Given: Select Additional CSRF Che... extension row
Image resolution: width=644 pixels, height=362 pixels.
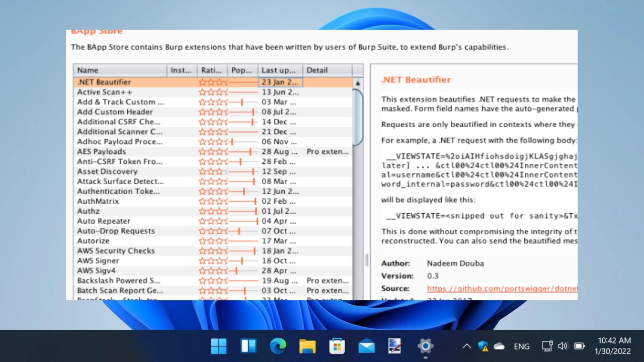Looking at the screenshot, I should 213,122.
